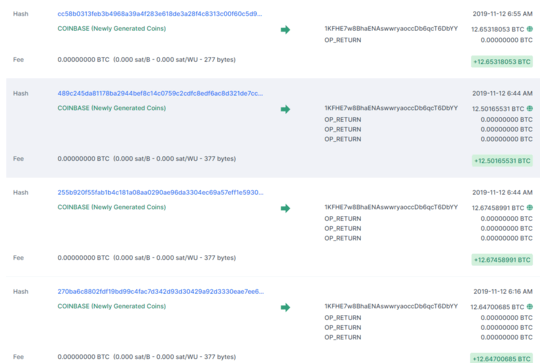
Task: Click the globe icon beside 12.64700685 BTC
Action: click(x=530, y=307)
